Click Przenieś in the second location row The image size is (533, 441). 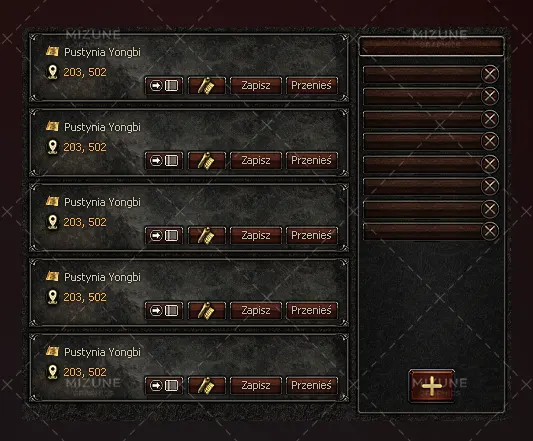tap(311, 160)
